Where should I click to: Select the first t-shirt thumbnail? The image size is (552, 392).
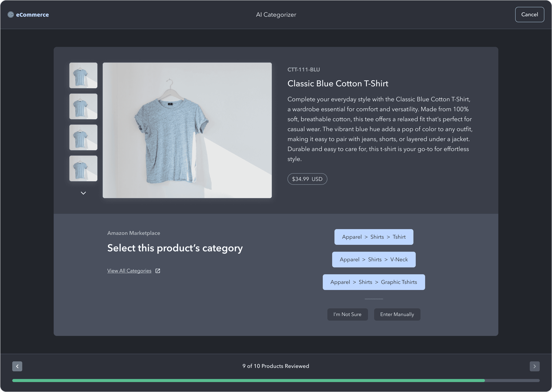[83, 75]
